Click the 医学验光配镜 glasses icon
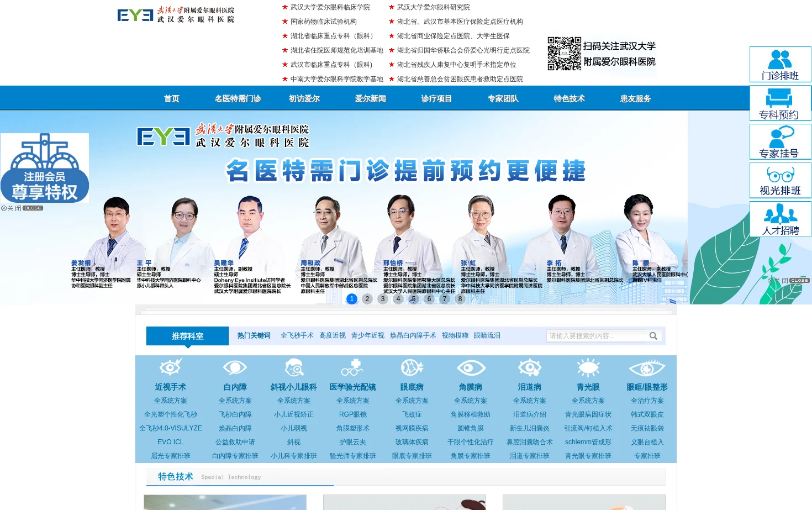Viewport: 812px width, 510px height. [x=352, y=367]
